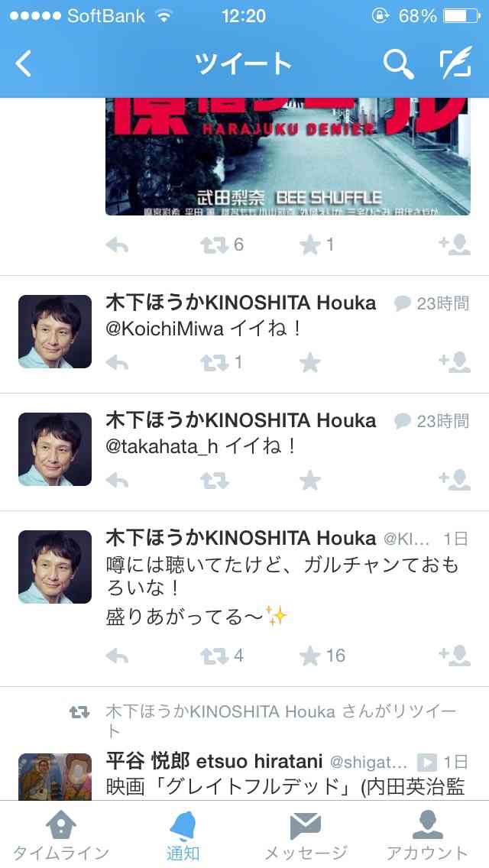Go to アカウント tab

click(428, 836)
